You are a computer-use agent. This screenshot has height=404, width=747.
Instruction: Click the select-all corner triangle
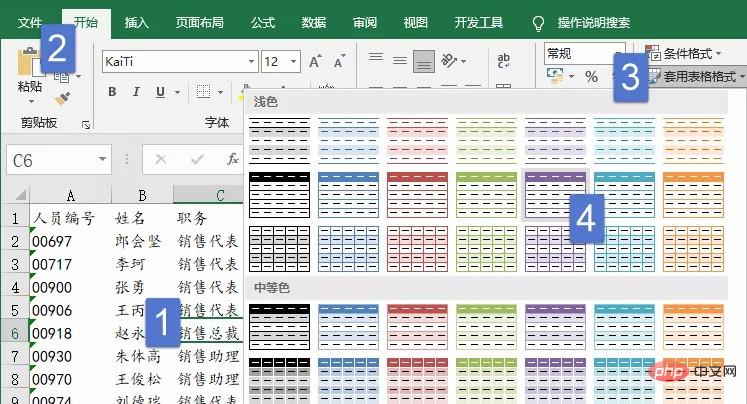[x=20, y=195]
